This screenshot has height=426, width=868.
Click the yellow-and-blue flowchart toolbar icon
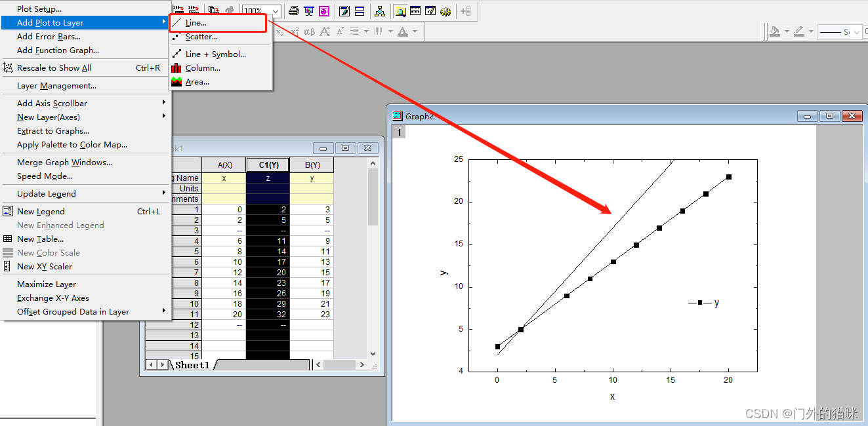(380, 11)
